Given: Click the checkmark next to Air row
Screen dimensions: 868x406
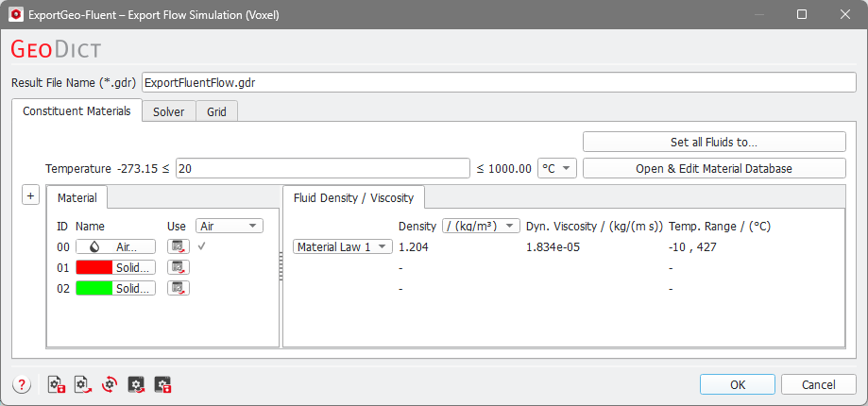Looking at the screenshot, I should [201, 246].
